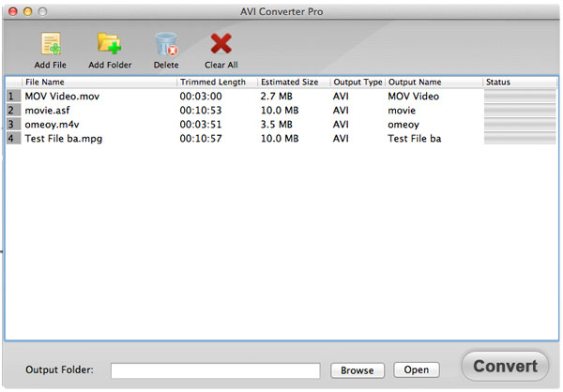Minimize the window with the yellow button
563x392 pixels.
[x=27, y=11]
